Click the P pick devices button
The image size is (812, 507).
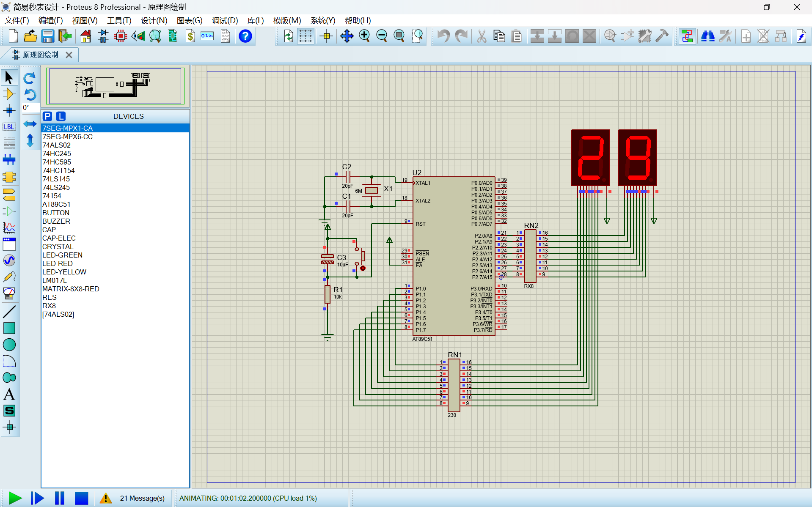(47, 116)
